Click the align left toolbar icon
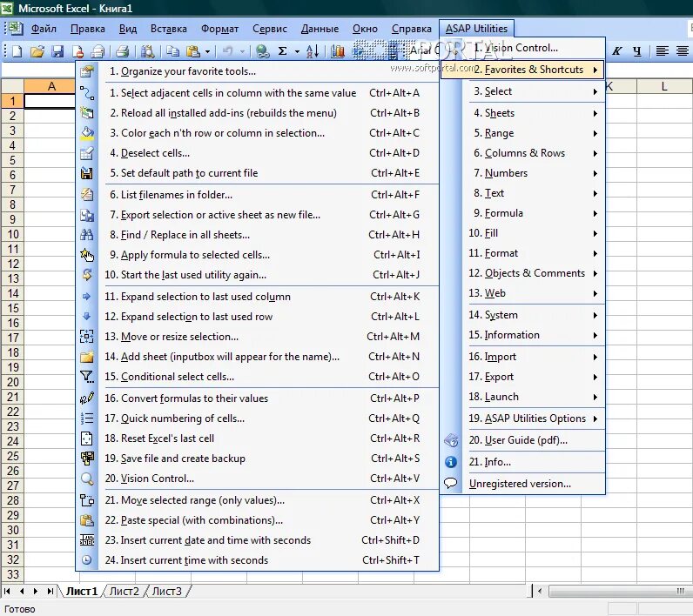Viewport: 693px width, 616px height. pyautogui.click(x=662, y=51)
